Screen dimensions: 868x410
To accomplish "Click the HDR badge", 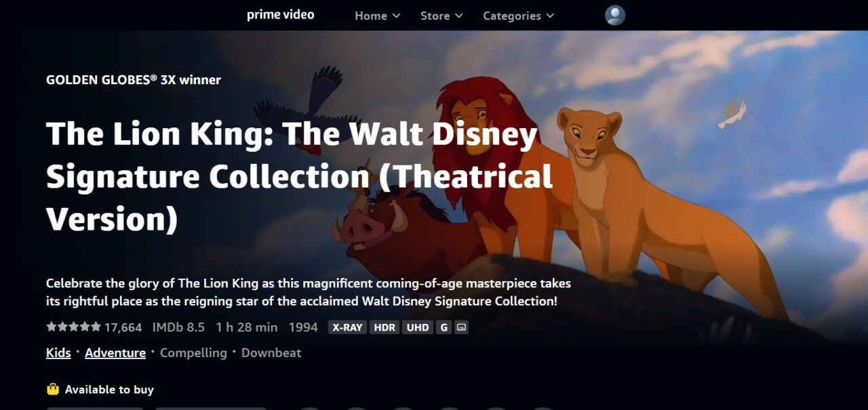I will pyautogui.click(x=384, y=327).
